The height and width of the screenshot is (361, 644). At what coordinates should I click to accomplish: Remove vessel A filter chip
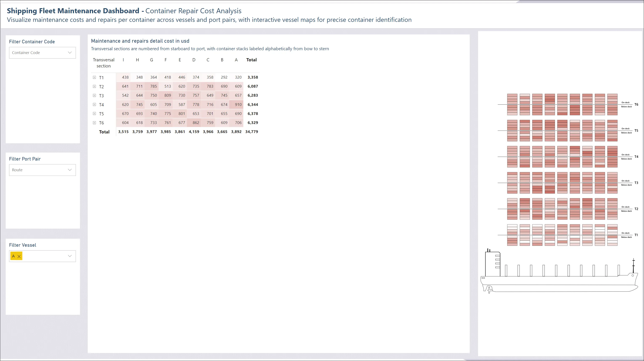click(x=19, y=256)
